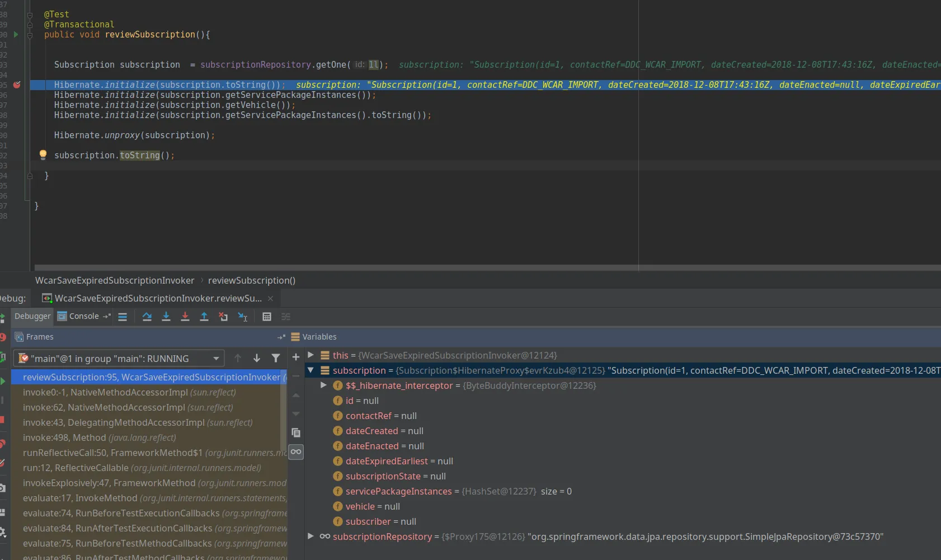Click Show Execution Point icon

click(x=123, y=317)
